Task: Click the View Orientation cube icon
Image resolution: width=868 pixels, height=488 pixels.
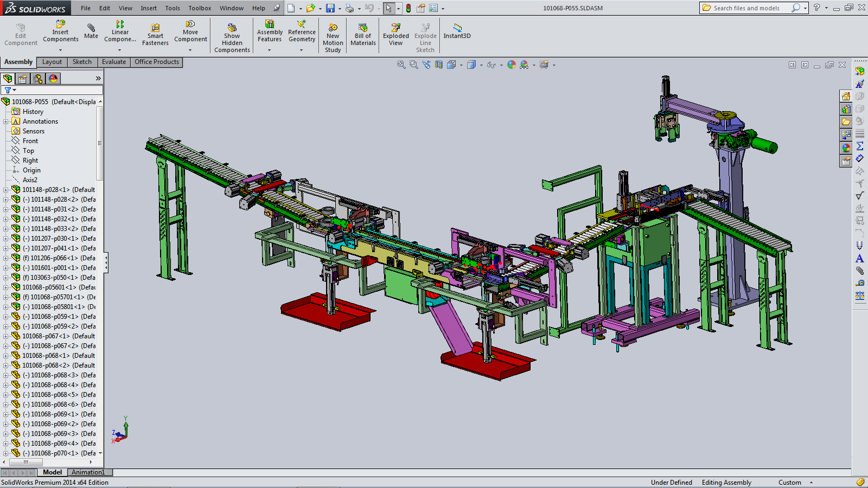Action: pyautogui.click(x=451, y=65)
